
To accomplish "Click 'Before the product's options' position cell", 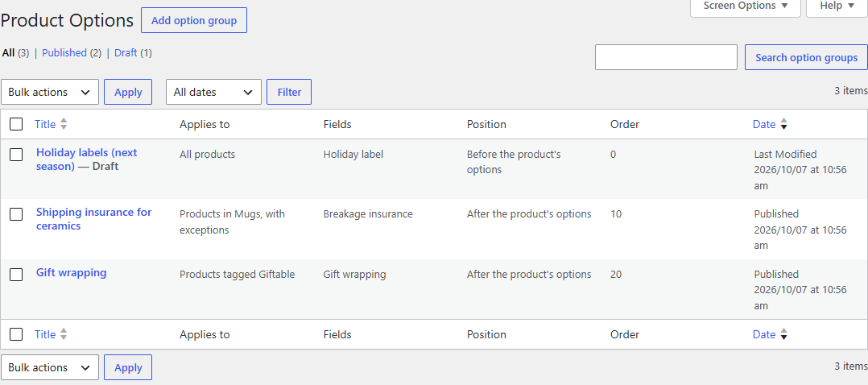I will pyautogui.click(x=514, y=162).
